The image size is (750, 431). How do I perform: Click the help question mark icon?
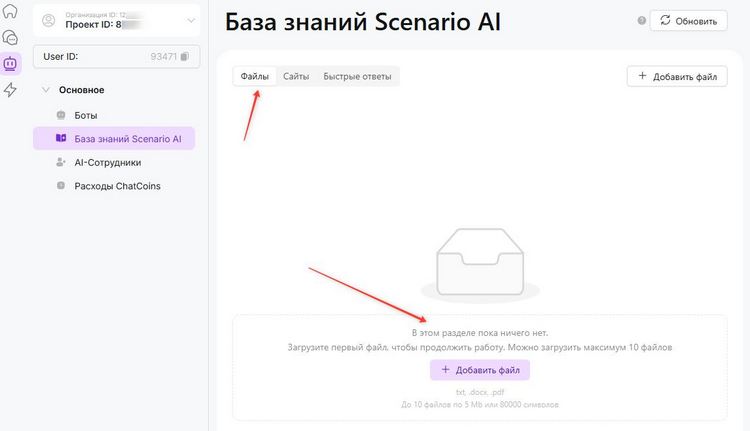641,21
